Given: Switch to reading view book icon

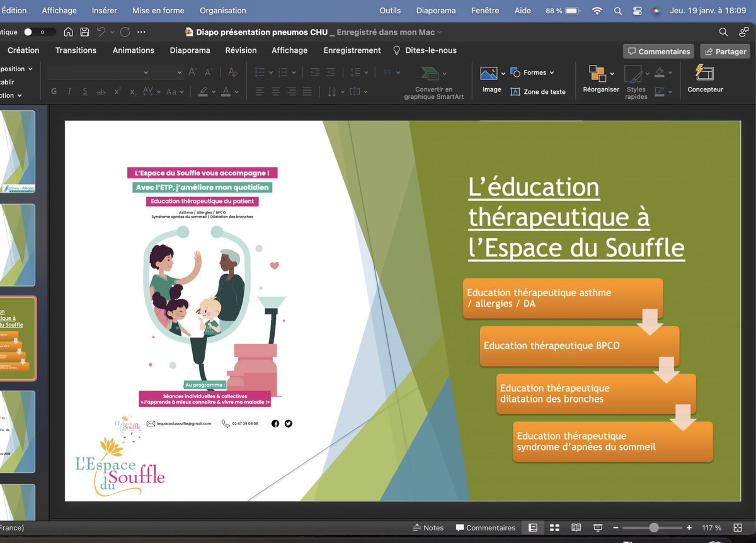Looking at the screenshot, I should point(576,527).
